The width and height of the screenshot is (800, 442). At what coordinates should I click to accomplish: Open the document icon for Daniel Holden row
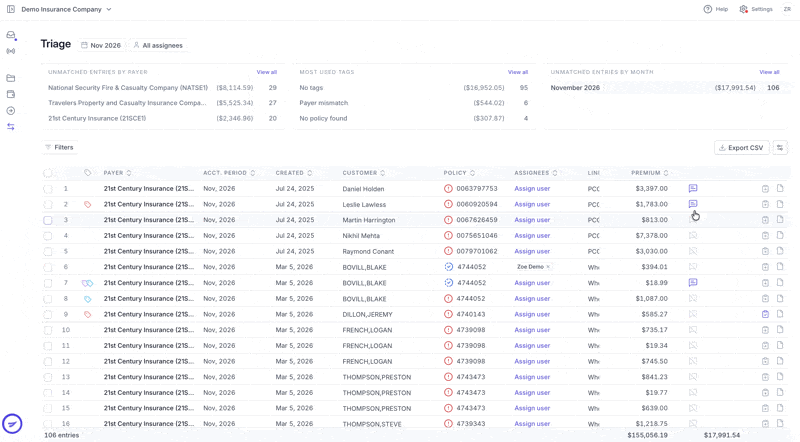coord(780,188)
